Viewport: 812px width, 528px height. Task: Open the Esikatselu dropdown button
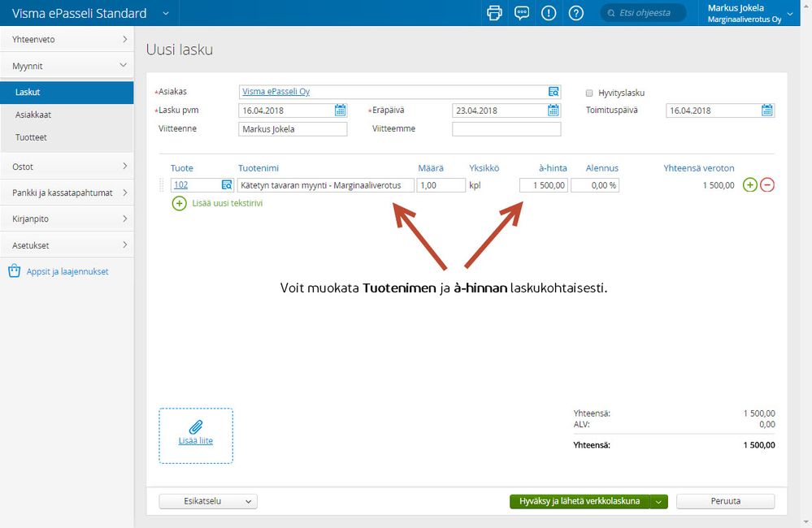(208, 501)
